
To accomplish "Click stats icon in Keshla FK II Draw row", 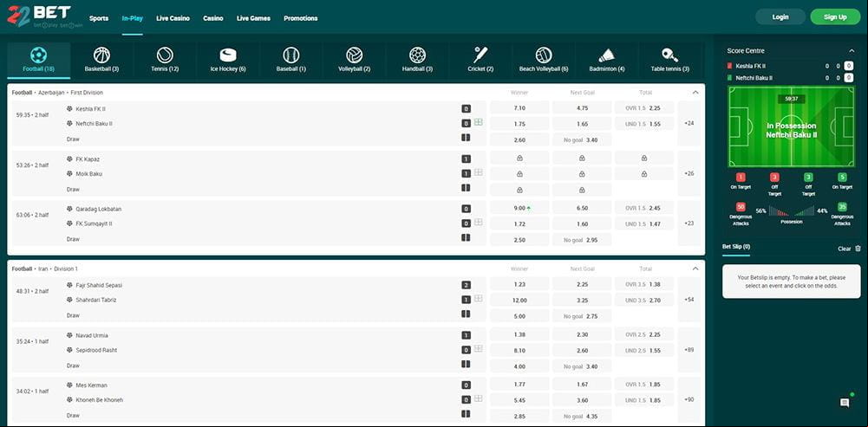I will [466, 138].
